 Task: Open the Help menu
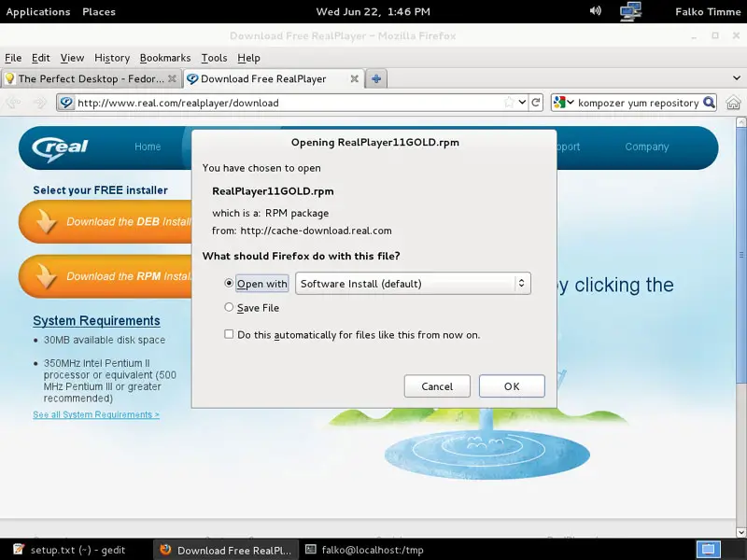pos(248,58)
